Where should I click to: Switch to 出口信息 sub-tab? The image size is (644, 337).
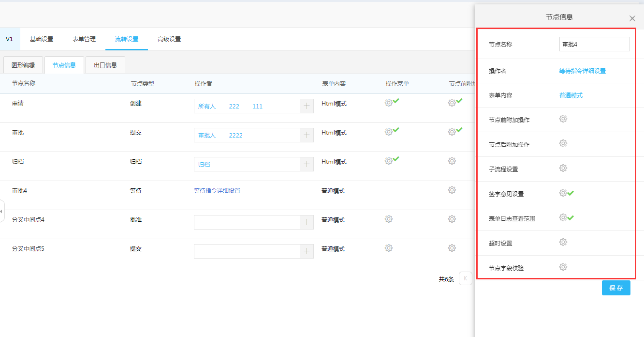105,65
